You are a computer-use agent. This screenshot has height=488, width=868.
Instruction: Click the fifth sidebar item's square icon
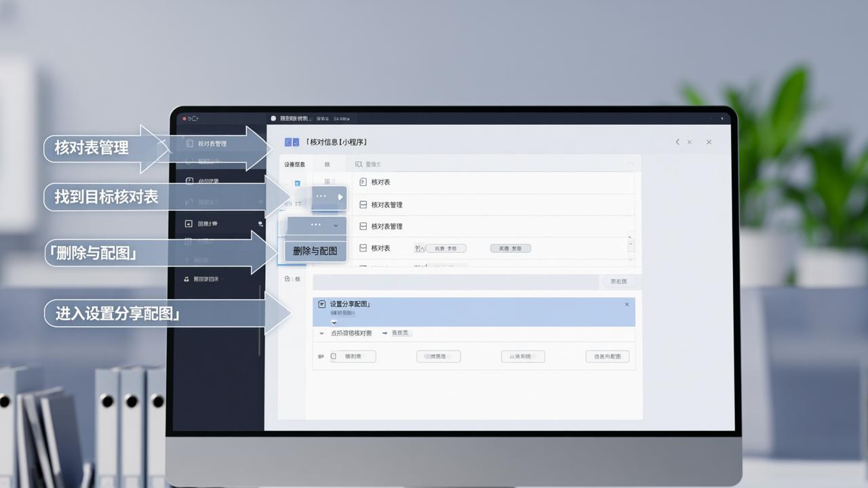pos(189,224)
